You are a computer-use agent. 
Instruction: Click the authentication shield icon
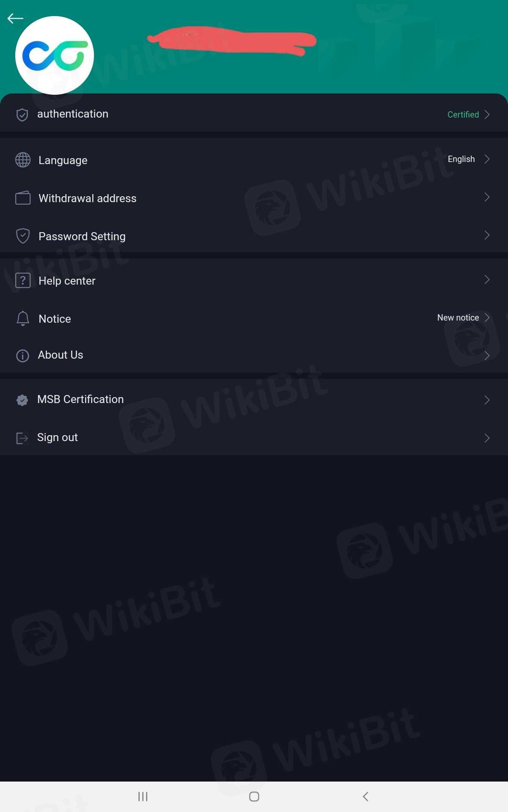(x=22, y=115)
